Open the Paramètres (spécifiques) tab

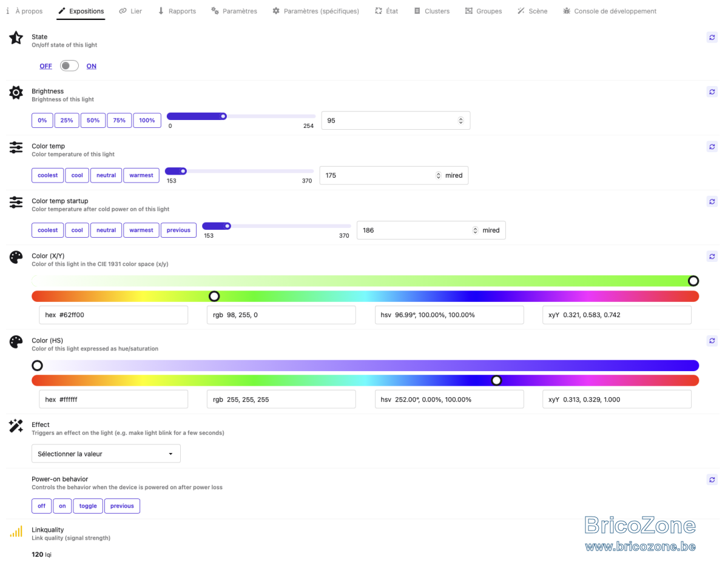(x=315, y=11)
